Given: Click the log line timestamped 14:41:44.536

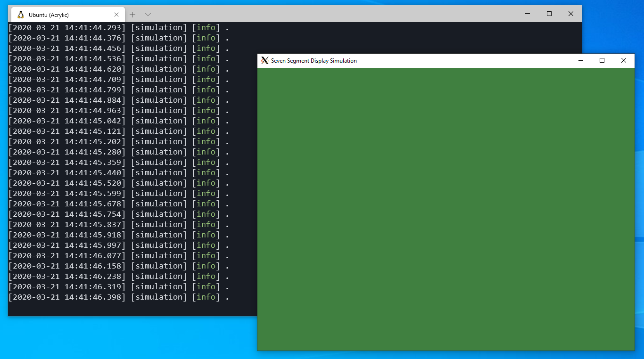Looking at the screenshot, I should pyautogui.click(x=119, y=58).
